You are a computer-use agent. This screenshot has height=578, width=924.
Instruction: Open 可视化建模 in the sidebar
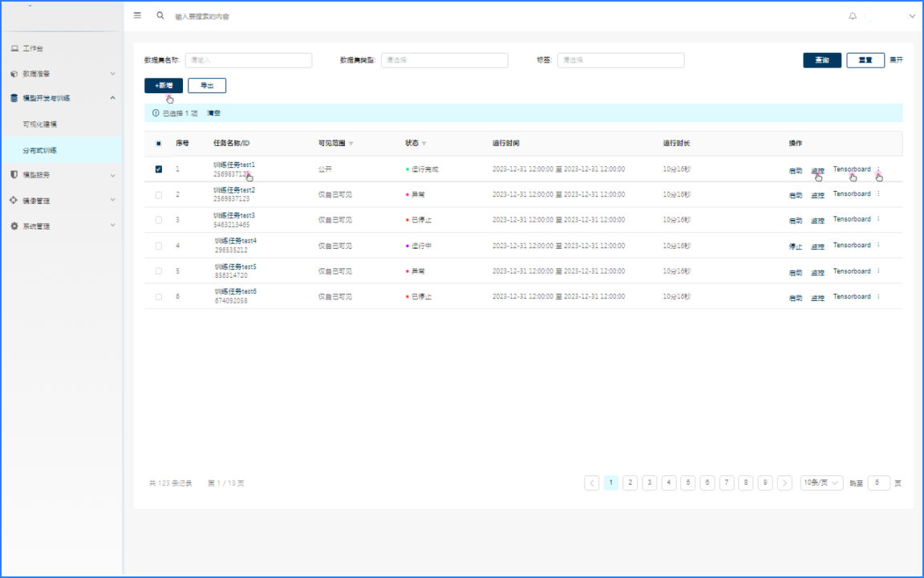coord(40,124)
